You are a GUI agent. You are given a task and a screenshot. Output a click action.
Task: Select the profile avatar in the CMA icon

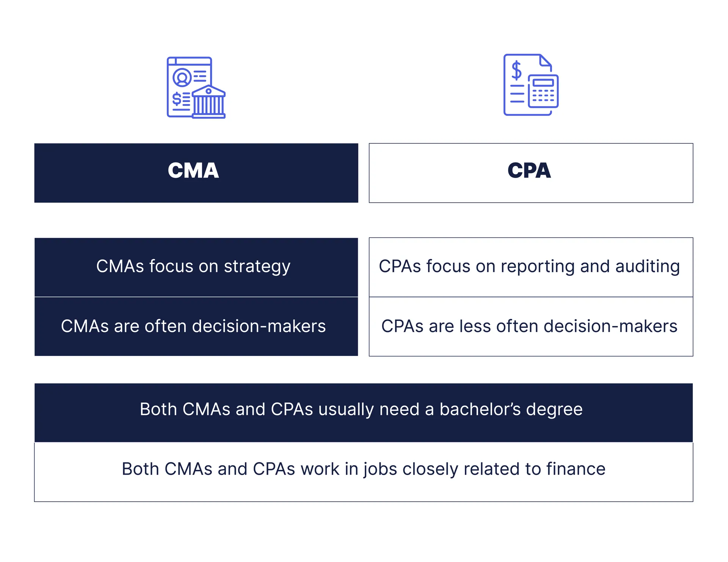click(x=182, y=77)
